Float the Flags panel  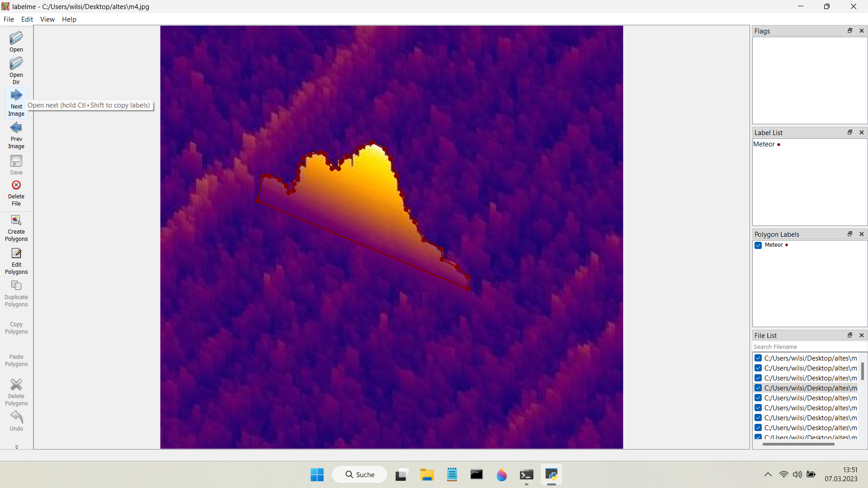click(x=850, y=31)
